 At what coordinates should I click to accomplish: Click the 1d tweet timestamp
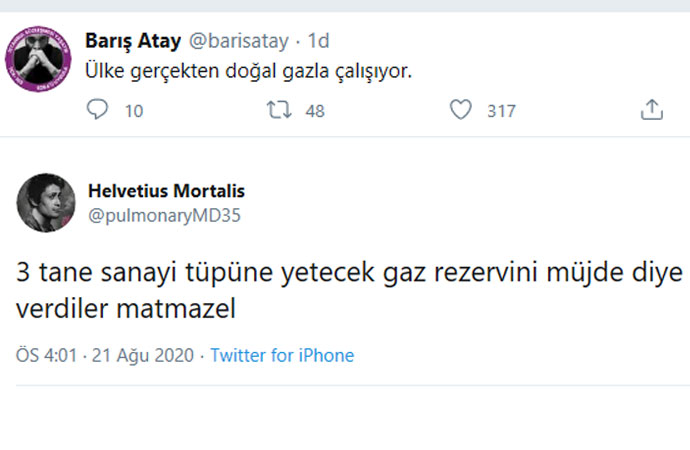(x=319, y=41)
